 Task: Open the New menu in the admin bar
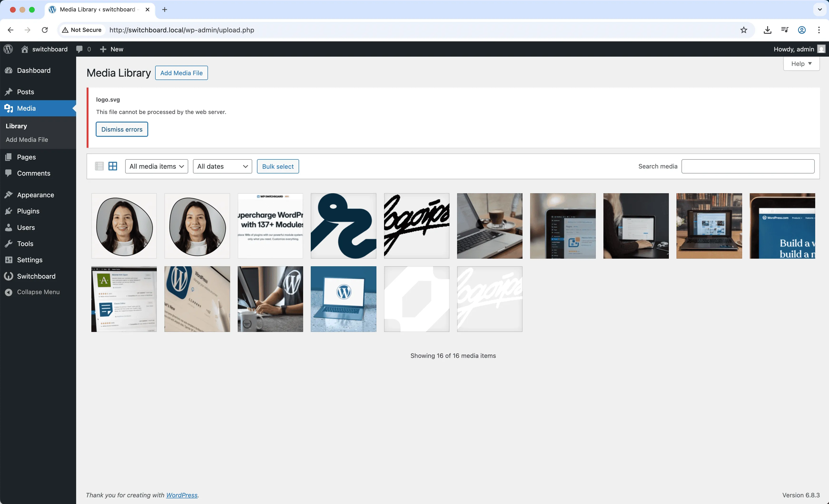pyautogui.click(x=111, y=49)
